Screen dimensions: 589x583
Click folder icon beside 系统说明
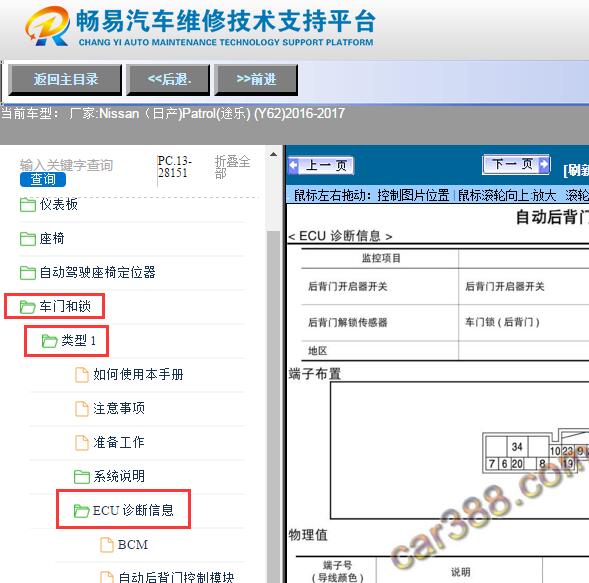(x=82, y=477)
